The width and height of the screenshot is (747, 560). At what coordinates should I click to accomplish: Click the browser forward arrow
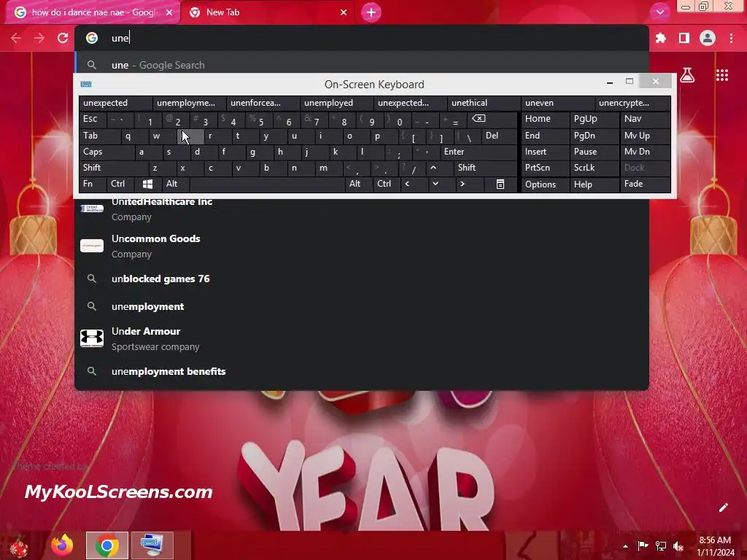pos(39,38)
